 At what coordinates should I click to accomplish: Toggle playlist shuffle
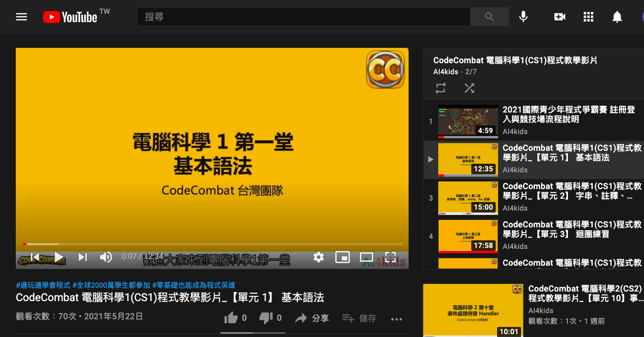coord(469,88)
